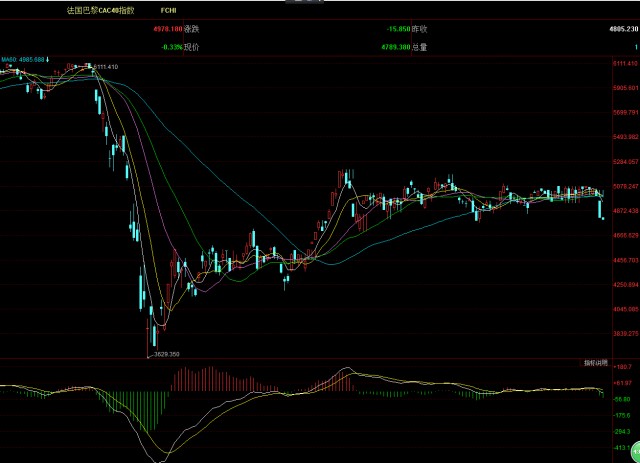Click the 昨收 previous close label

pyautogui.click(x=419, y=29)
